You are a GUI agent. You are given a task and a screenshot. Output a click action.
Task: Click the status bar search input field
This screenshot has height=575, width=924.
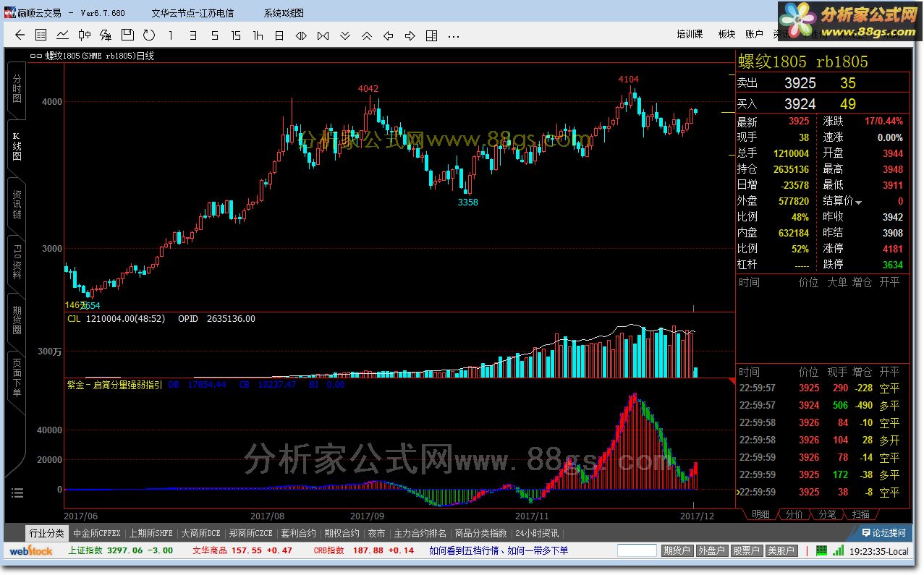[x=637, y=550]
